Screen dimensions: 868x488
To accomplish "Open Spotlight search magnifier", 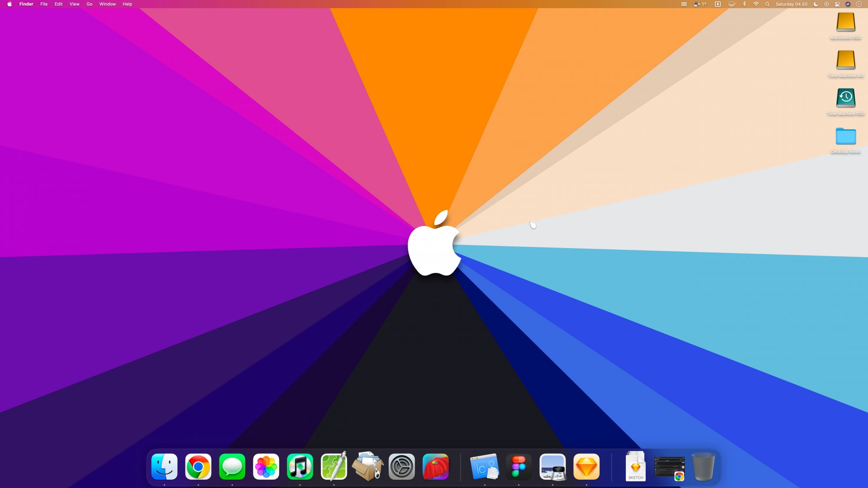I will 767,4.
